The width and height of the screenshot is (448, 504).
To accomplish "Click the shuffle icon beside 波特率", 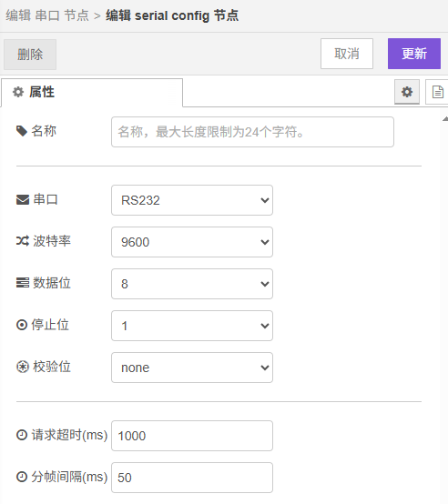I will [x=23, y=241].
